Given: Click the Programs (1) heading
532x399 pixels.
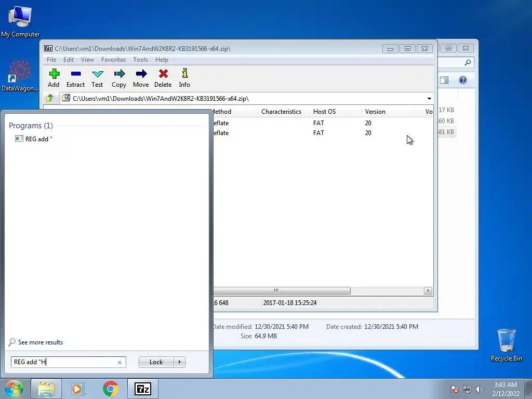Looking at the screenshot, I should (x=31, y=126).
